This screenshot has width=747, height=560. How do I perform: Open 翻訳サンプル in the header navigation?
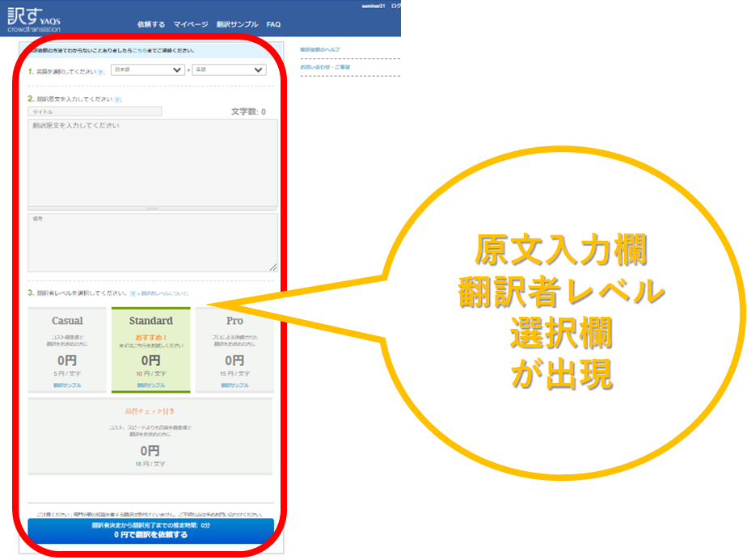[x=237, y=24]
